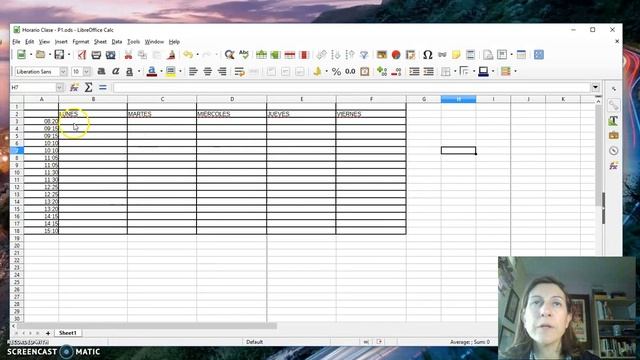Insert a comment sticky note
640x360 pixels.
(456, 55)
